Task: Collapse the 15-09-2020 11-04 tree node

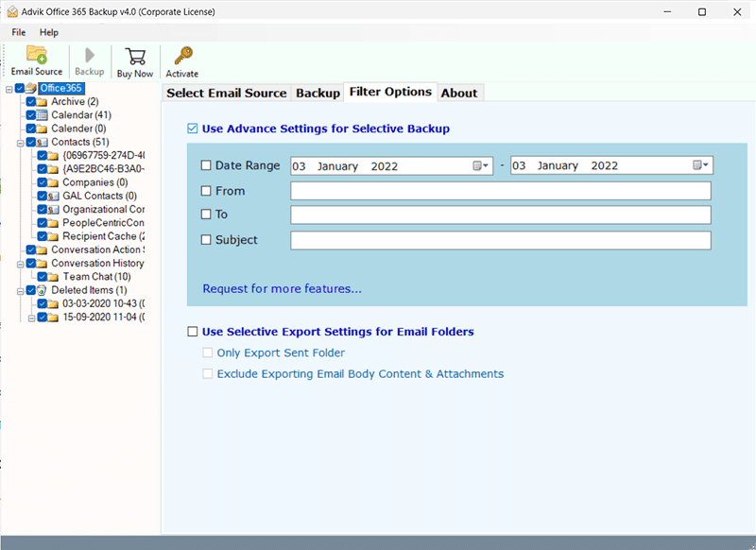Action: coord(31,318)
